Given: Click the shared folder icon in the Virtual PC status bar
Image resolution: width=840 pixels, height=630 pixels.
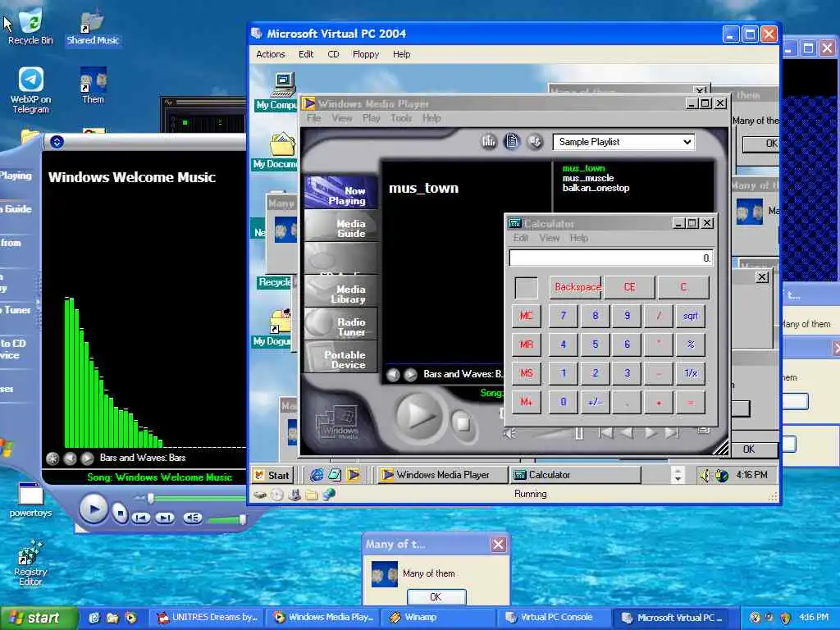Looking at the screenshot, I should point(311,495).
